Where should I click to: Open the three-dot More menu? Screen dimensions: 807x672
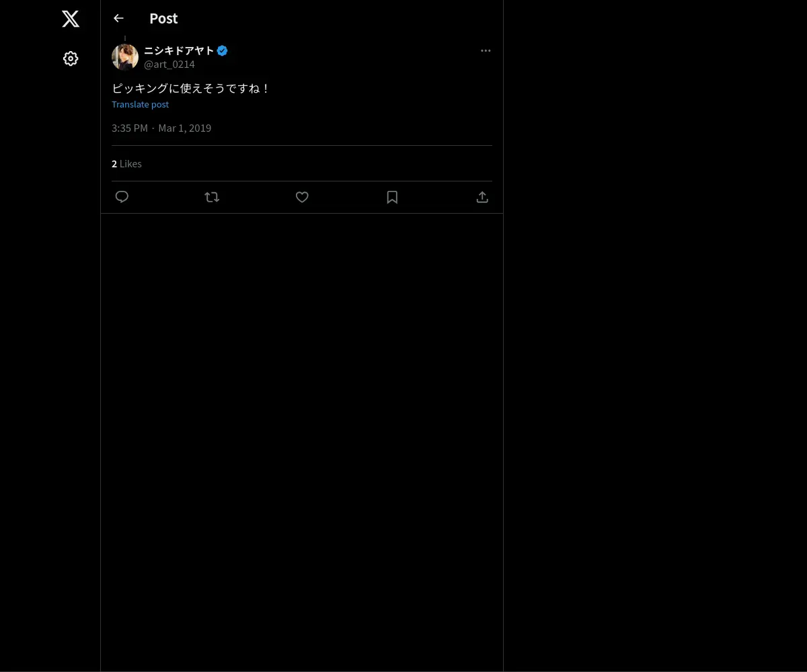pyautogui.click(x=486, y=50)
